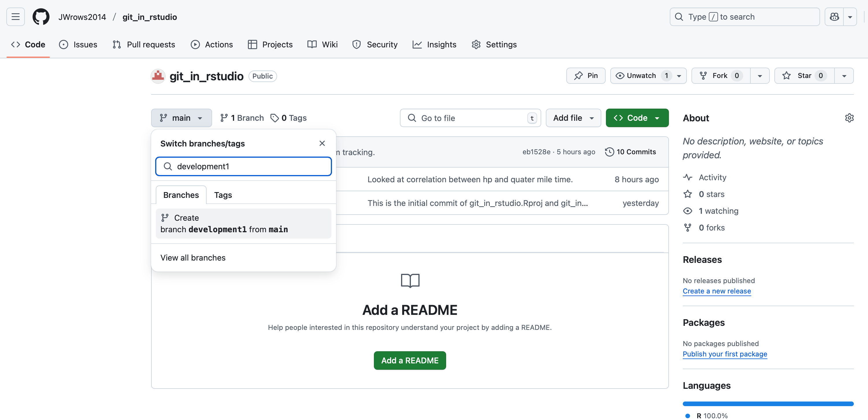Screen dimensions: 868x420
Task: Open About section settings gear
Action: [849, 118]
